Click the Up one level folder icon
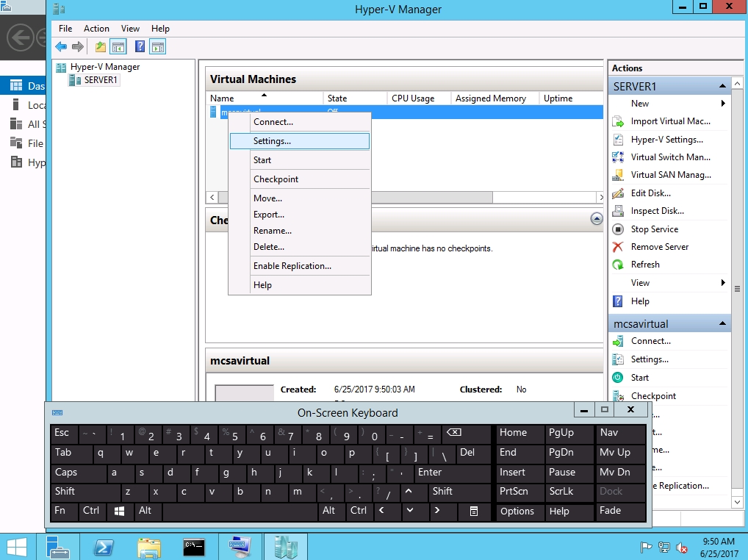Viewport: 748px width, 560px height. click(100, 47)
